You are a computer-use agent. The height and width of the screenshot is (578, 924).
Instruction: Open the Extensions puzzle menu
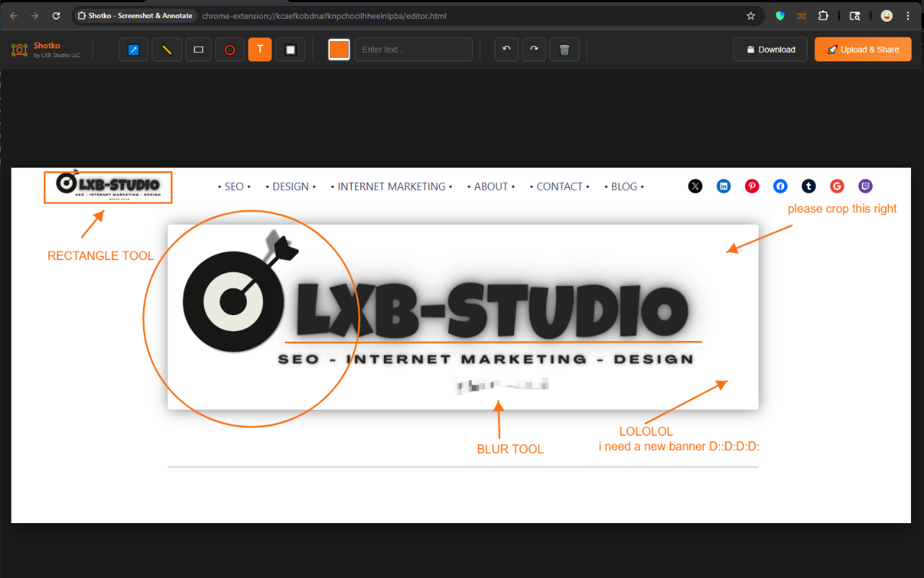(x=823, y=15)
